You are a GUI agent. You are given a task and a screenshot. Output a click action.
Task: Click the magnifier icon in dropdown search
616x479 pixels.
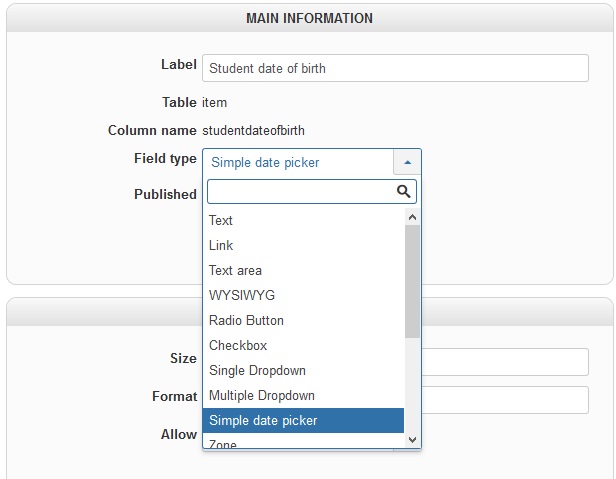click(x=403, y=192)
